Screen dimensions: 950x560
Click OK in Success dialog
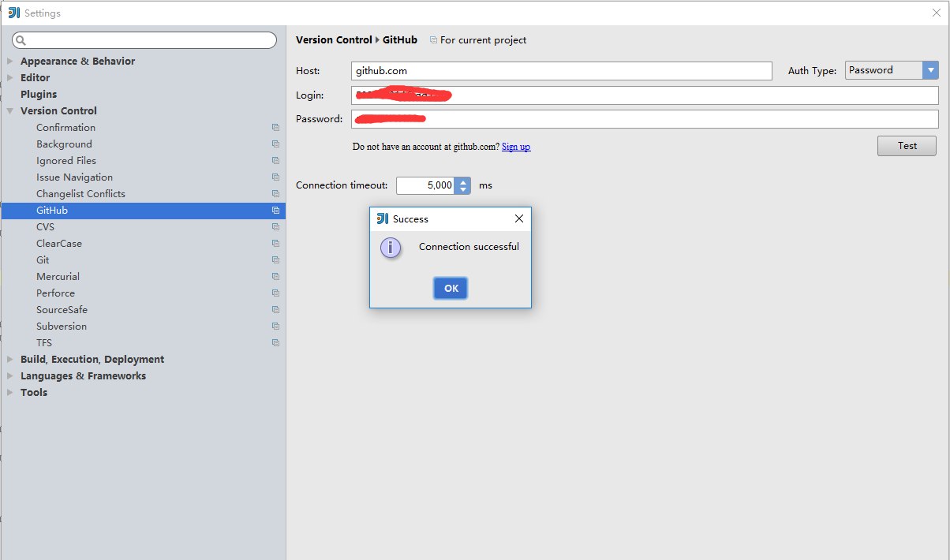451,288
